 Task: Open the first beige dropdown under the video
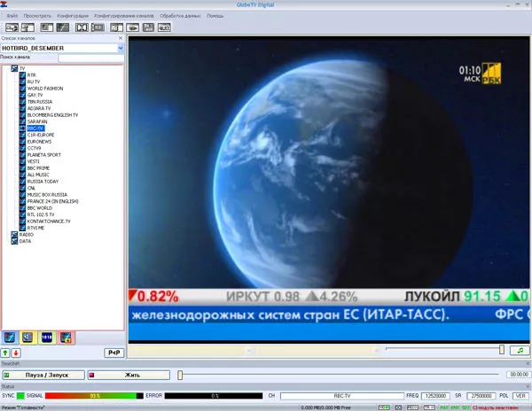pos(248,351)
